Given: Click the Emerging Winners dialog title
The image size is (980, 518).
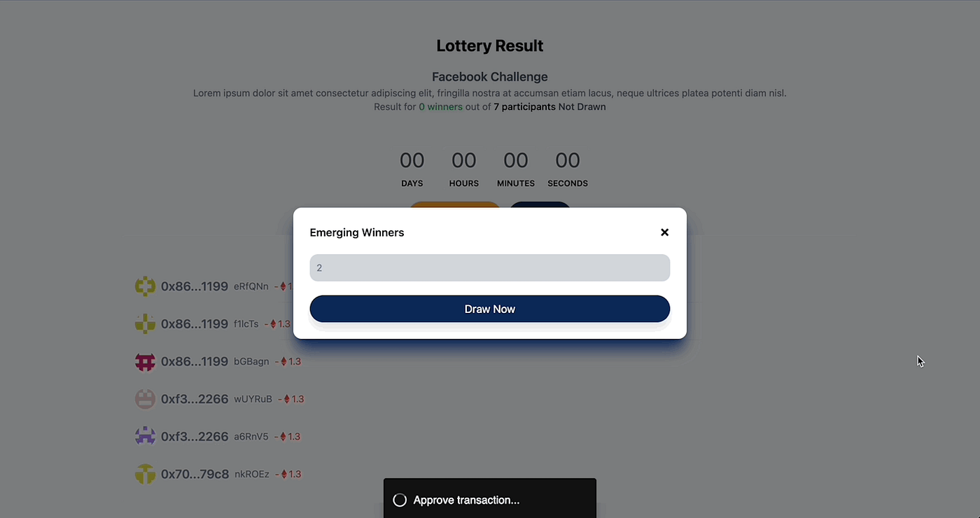Looking at the screenshot, I should (x=357, y=232).
